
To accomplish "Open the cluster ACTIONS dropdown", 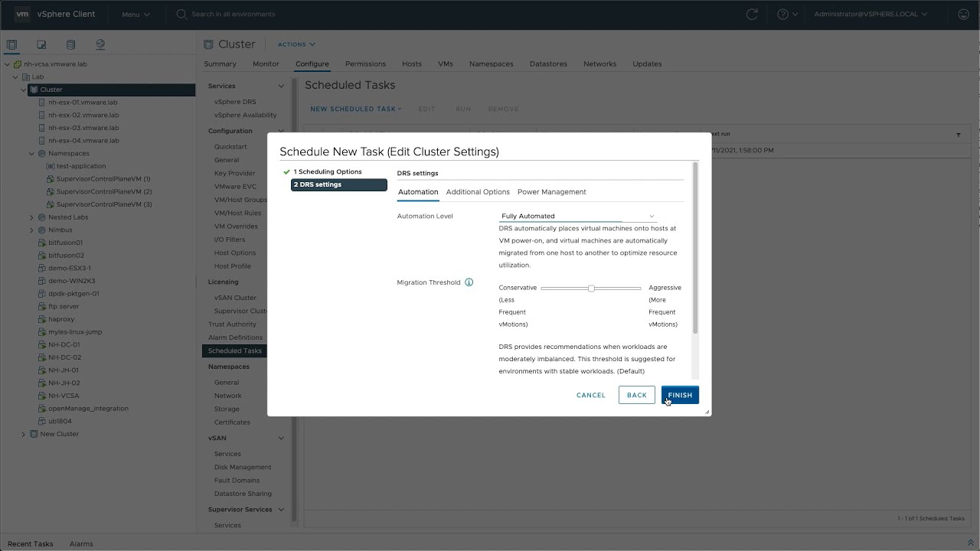I will 296,44.
